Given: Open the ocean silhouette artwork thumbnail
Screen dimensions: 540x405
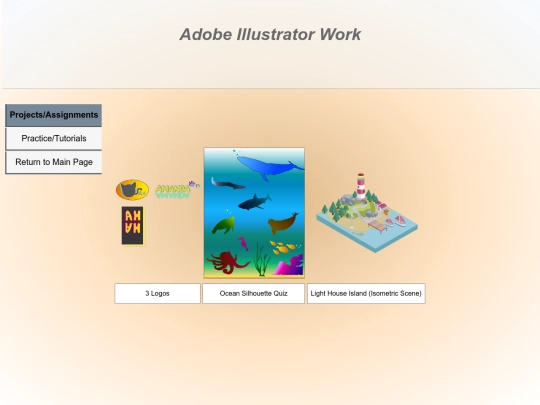Looking at the screenshot, I should click(254, 213).
